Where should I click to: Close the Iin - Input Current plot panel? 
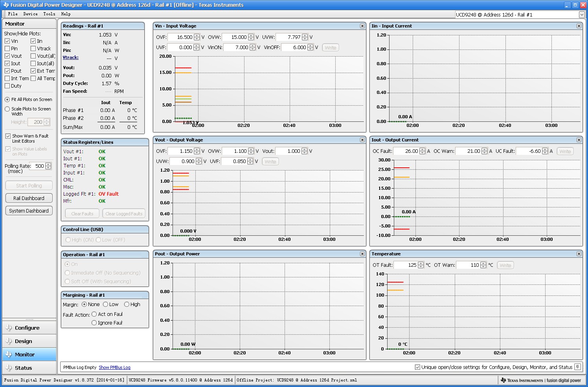[x=579, y=26]
